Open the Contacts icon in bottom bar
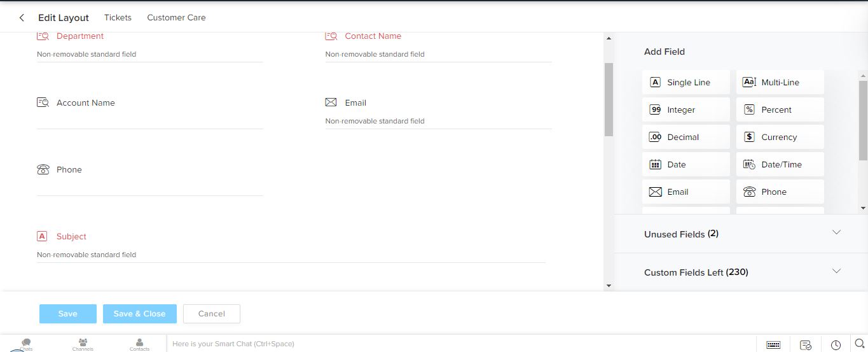868x352 pixels. coord(139,344)
